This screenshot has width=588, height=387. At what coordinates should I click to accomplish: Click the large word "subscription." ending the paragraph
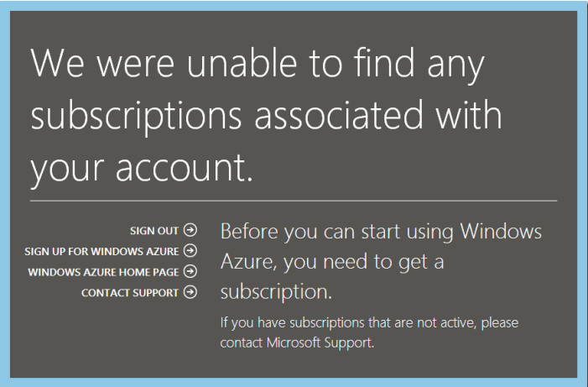[x=276, y=293]
